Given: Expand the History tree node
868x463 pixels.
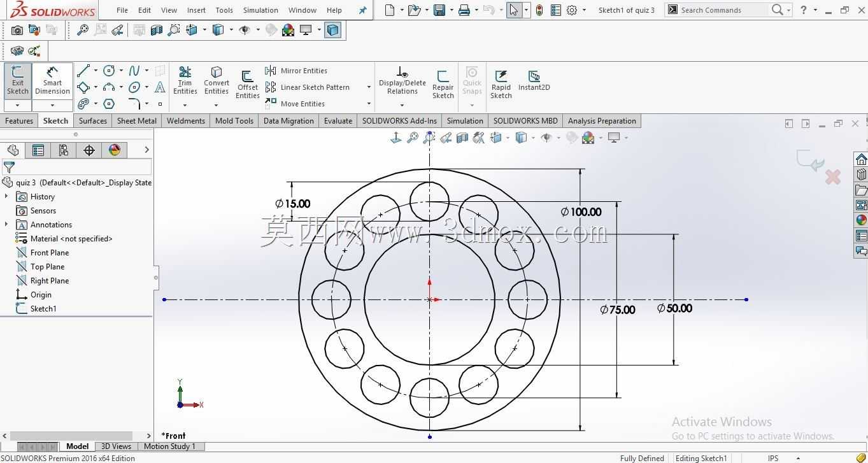Looking at the screenshot, I should (x=6, y=197).
